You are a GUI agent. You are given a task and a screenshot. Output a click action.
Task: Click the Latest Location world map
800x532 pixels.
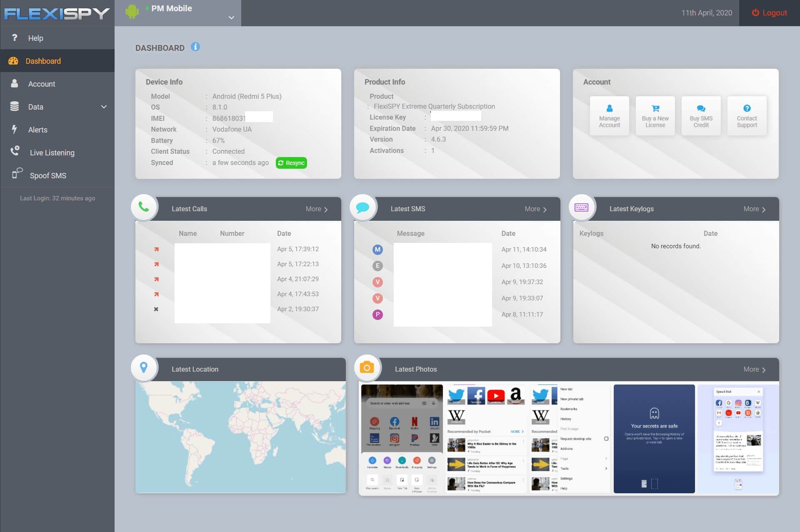[240, 437]
